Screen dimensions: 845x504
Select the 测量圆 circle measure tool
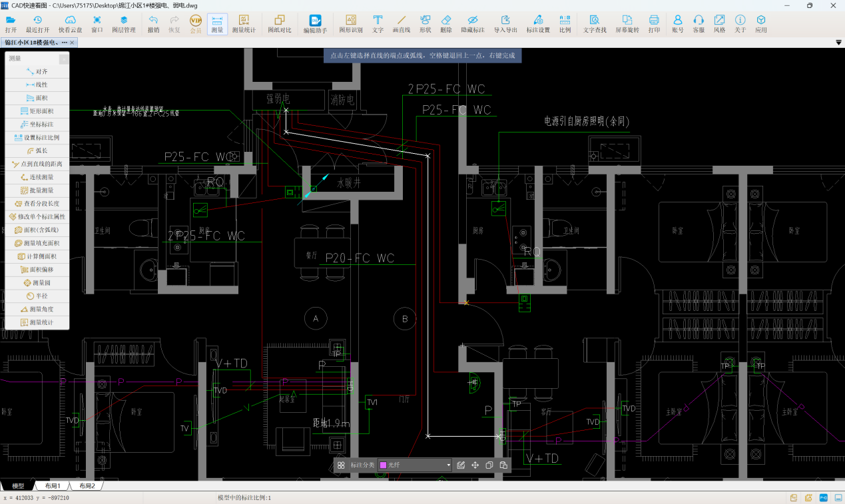37,283
